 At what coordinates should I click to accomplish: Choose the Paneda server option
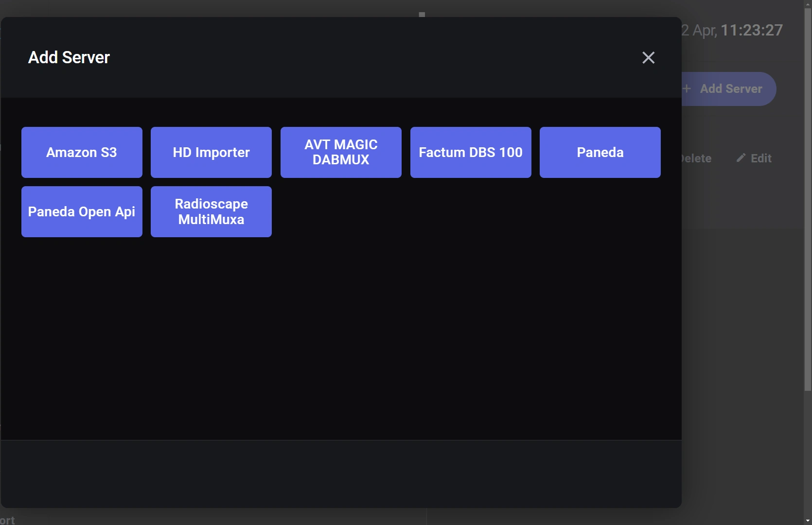pyautogui.click(x=600, y=152)
